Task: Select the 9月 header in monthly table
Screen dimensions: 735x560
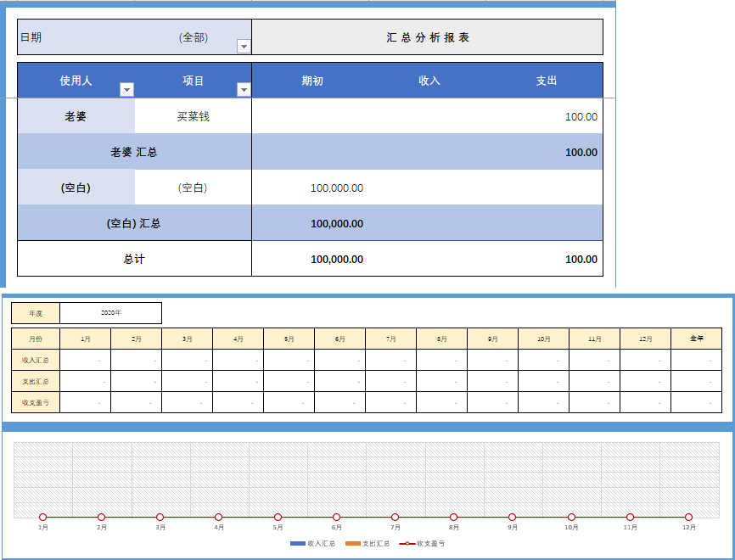Action: tap(492, 339)
